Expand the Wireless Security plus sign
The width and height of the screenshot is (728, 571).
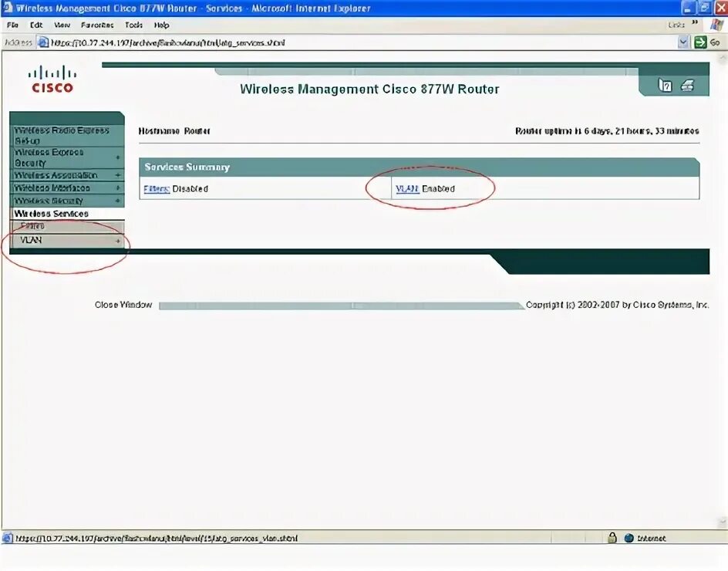click(x=118, y=201)
